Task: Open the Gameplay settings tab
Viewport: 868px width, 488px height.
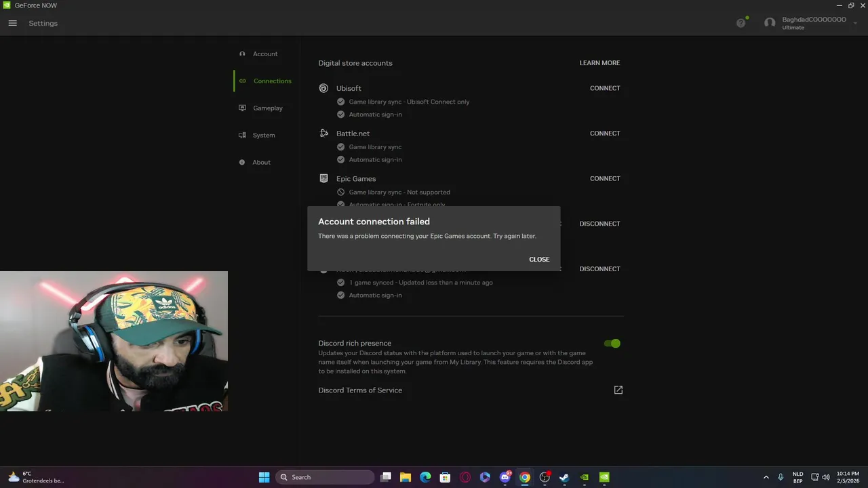Action: point(260,108)
